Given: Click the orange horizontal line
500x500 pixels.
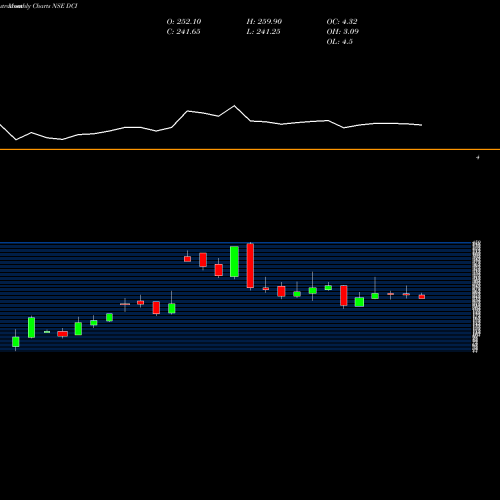Looking at the screenshot, I should tap(250, 149).
